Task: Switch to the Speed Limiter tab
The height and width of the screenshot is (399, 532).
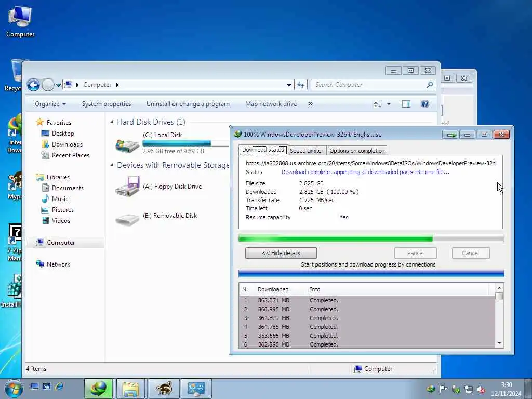Action: pyautogui.click(x=307, y=151)
